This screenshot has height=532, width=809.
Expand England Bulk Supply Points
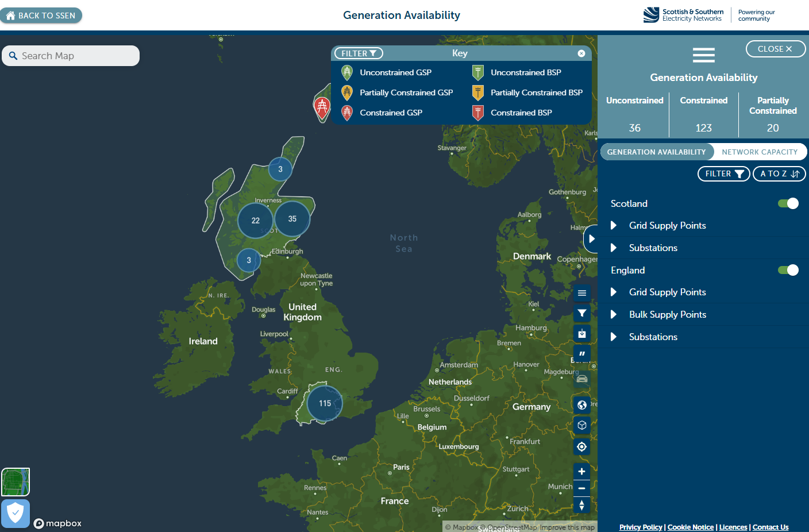(667, 314)
